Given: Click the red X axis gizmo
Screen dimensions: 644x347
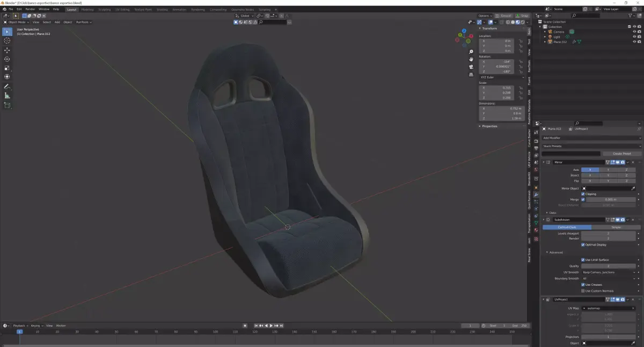Looking at the screenshot, I should point(471,37).
